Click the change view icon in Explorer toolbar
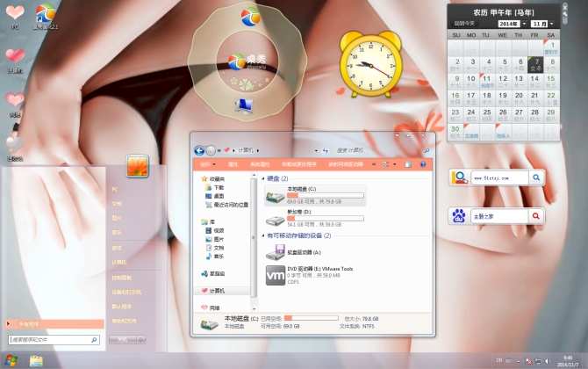588x369 pixels. point(385,164)
